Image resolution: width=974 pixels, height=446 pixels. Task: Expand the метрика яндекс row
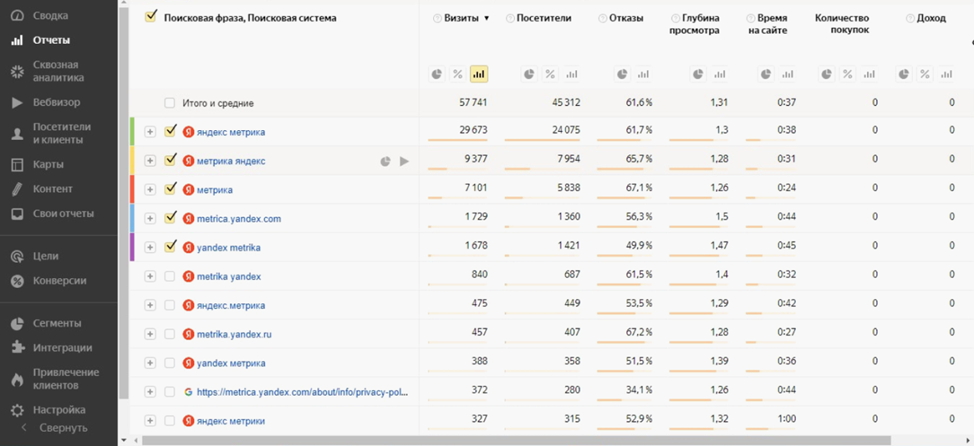pyautogui.click(x=150, y=161)
